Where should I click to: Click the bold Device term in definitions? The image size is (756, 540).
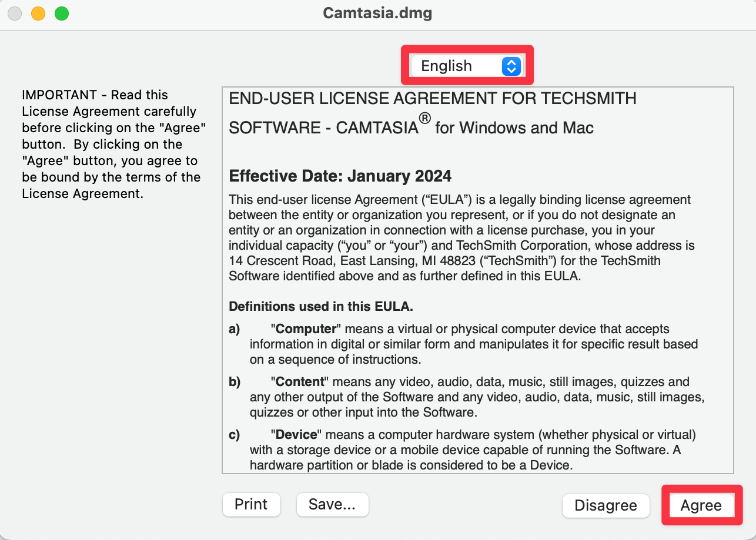(x=297, y=435)
